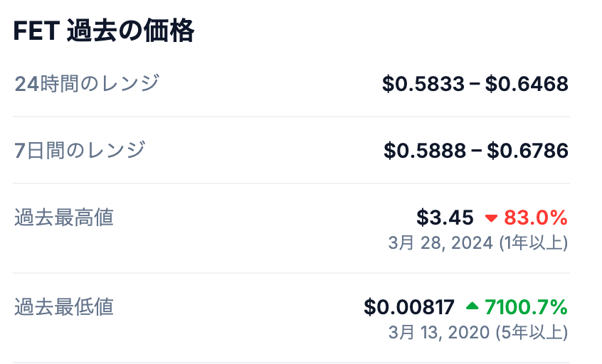Viewport: 602px width, 364px height.
Task: Click the green 7100.7% change figure
Action: pos(526,307)
